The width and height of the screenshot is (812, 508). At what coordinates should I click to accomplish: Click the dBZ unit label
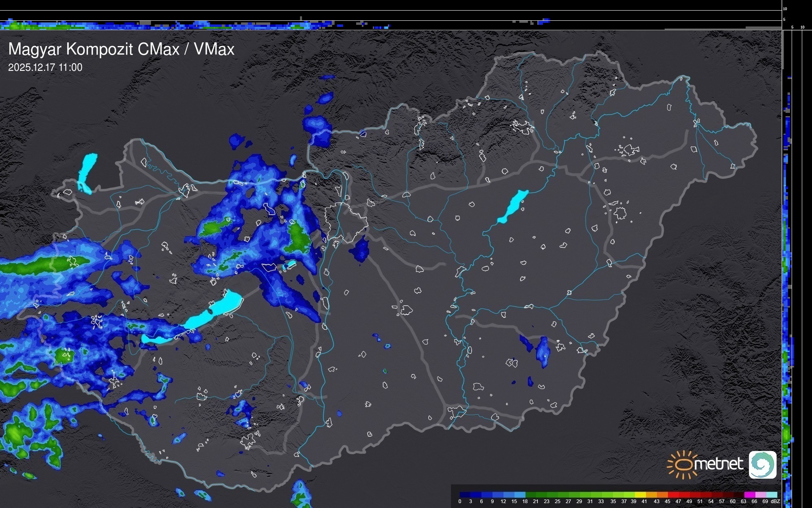pos(775,501)
